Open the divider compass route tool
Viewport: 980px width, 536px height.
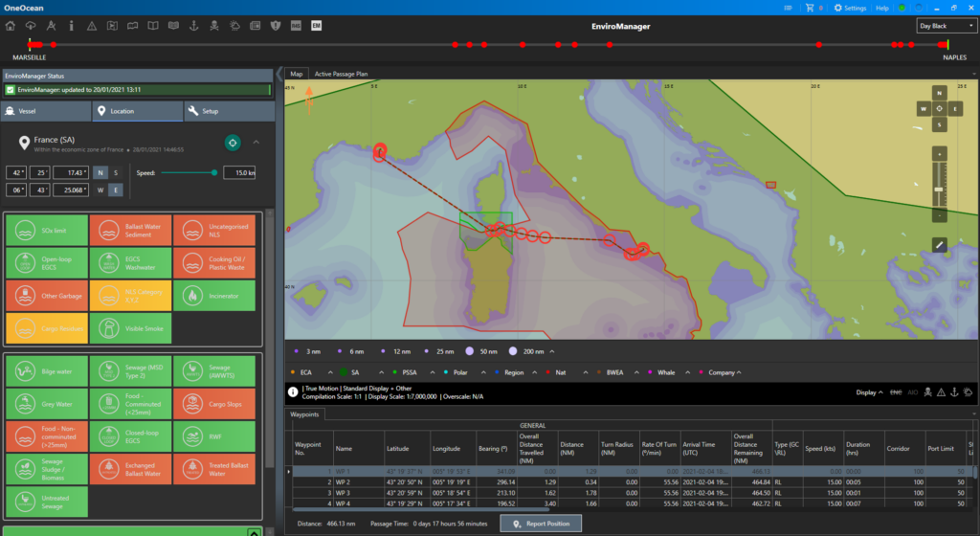click(52, 26)
